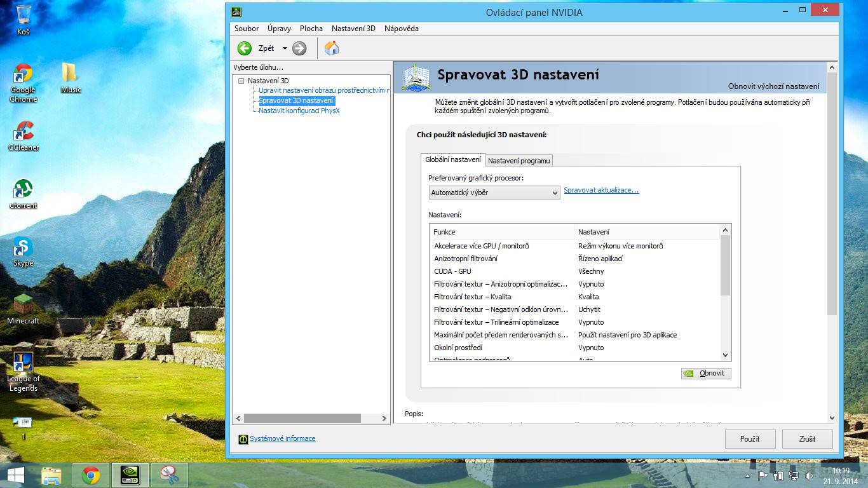
Task: Open Preferovaný grafický procesor dropdown
Action: click(494, 193)
